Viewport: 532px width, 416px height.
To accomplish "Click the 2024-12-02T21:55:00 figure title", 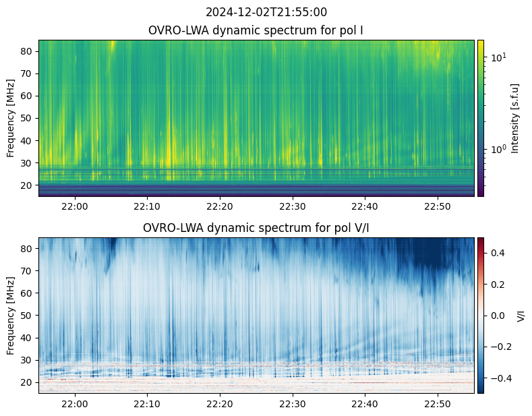I will point(266,12).
